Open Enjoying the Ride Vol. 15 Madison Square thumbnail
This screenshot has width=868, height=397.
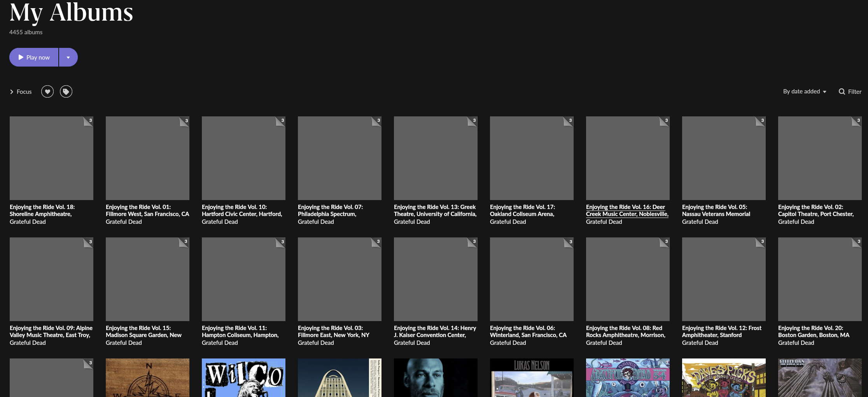pos(147,279)
